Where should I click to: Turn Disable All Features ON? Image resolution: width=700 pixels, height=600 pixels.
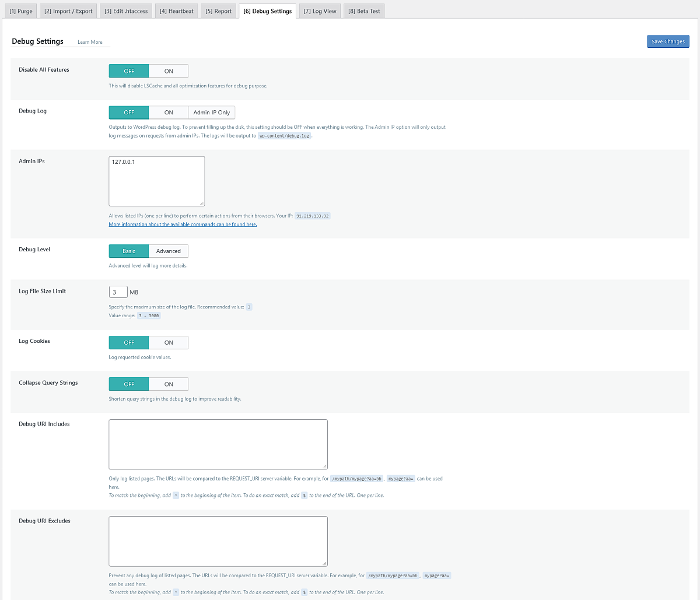[169, 71]
